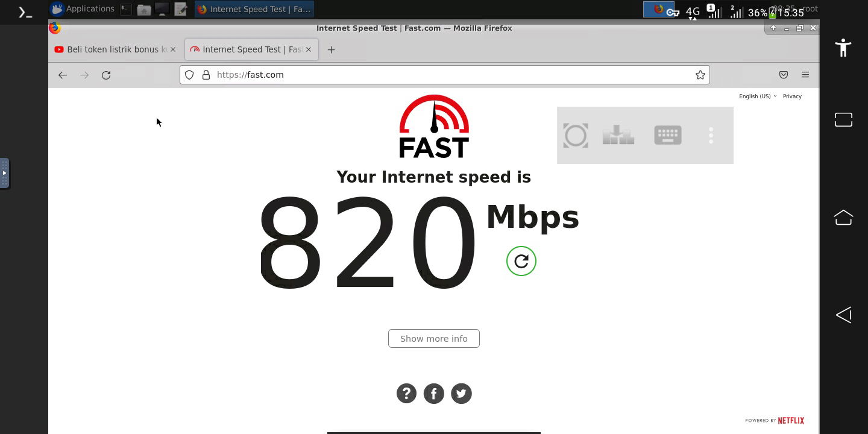Open a new browser tab with the plus button

click(x=331, y=49)
